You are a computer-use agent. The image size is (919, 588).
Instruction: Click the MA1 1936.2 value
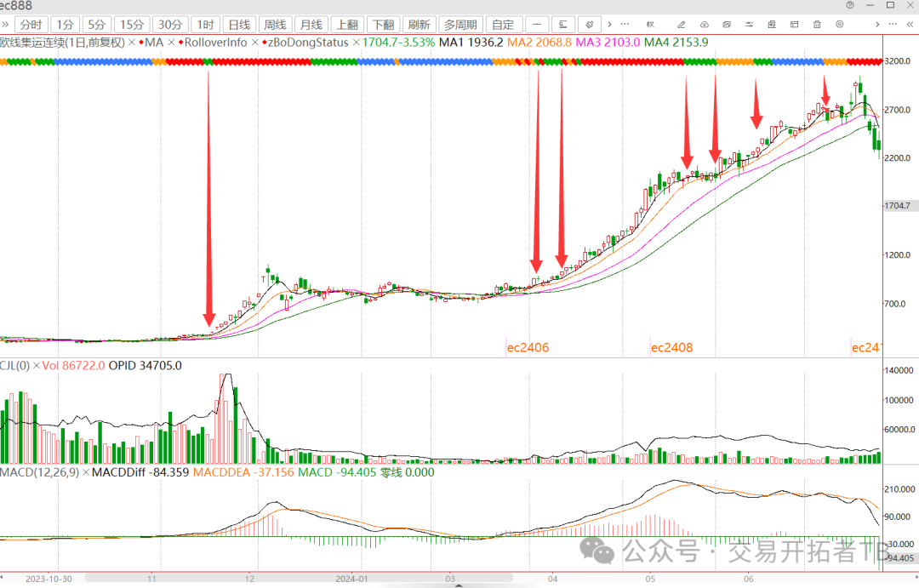coord(471,43)
